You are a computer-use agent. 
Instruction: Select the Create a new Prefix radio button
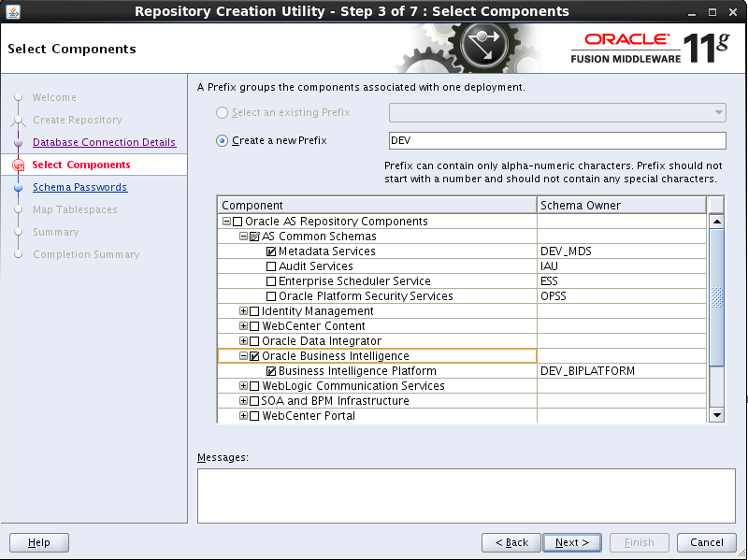(221, 140)
